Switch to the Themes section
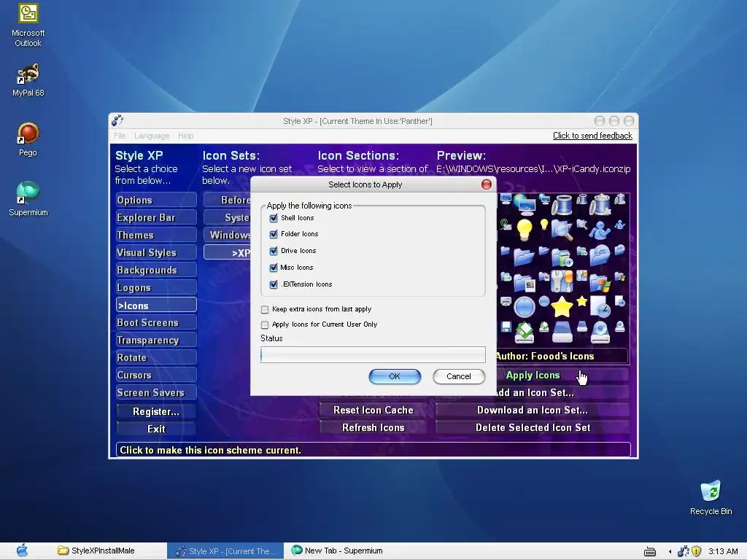 [x=156, y=236]
